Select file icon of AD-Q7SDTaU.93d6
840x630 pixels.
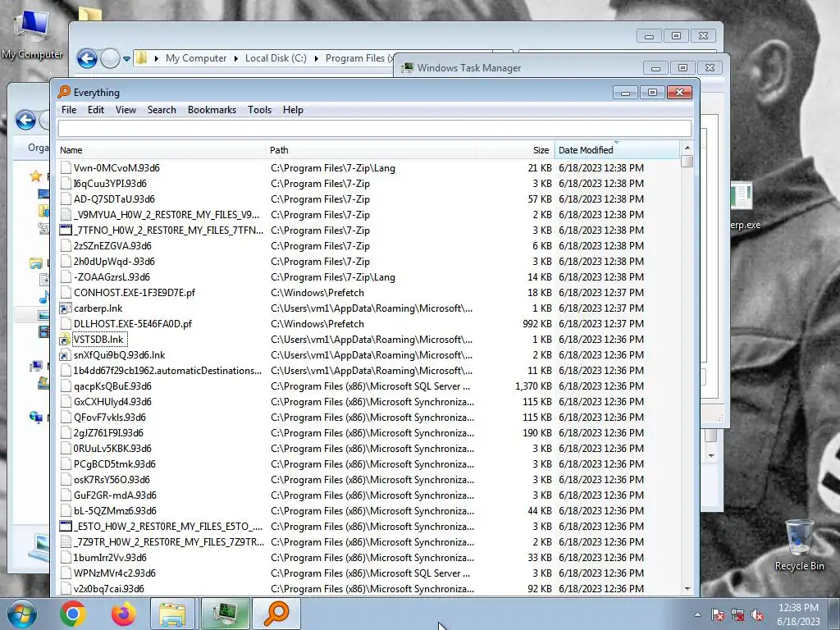click(x=66, y=199)
